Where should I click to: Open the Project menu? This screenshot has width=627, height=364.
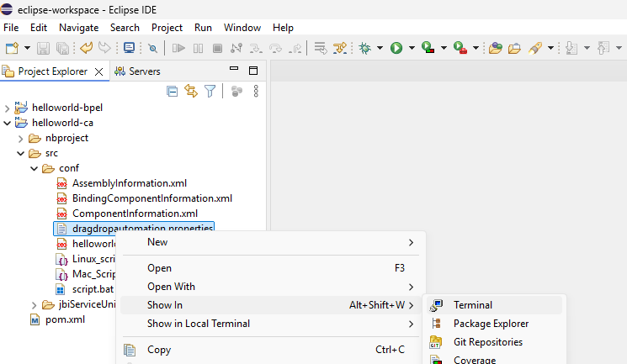click(x=167, y=28)
